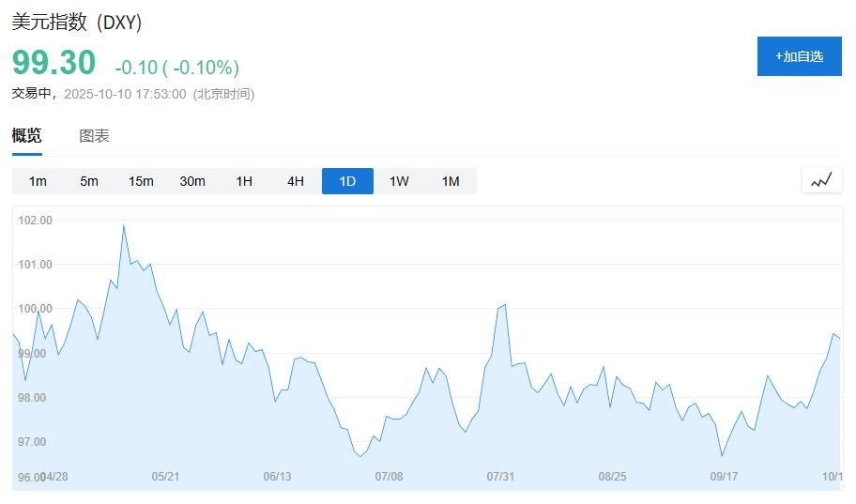
Task: Click the chart spike near 07/31
Action: [x=505, y=305]
